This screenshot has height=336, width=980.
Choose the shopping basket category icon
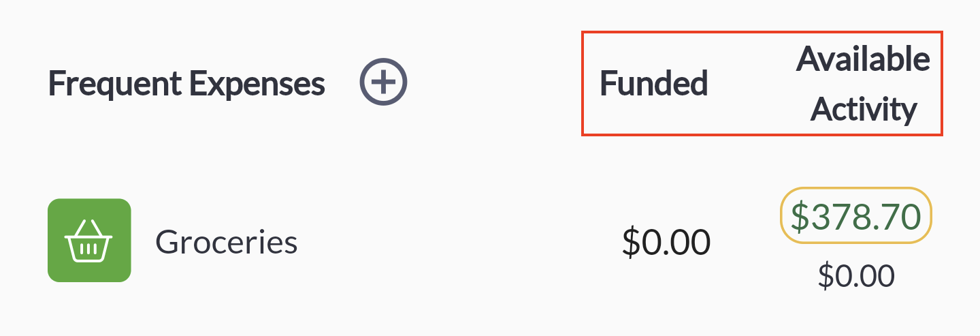pyautogui.click(x=89, y=240)
